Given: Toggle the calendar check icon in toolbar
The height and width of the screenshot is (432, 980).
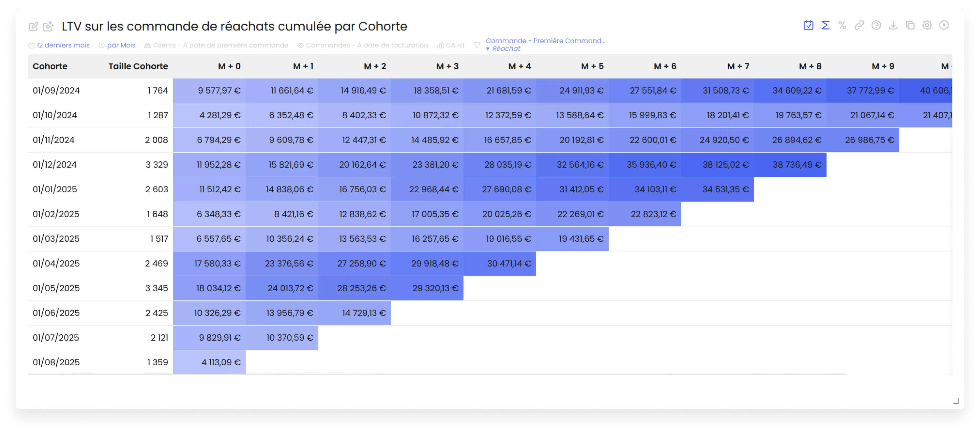Looking at the screenshot, I should [x=808, y=25].
